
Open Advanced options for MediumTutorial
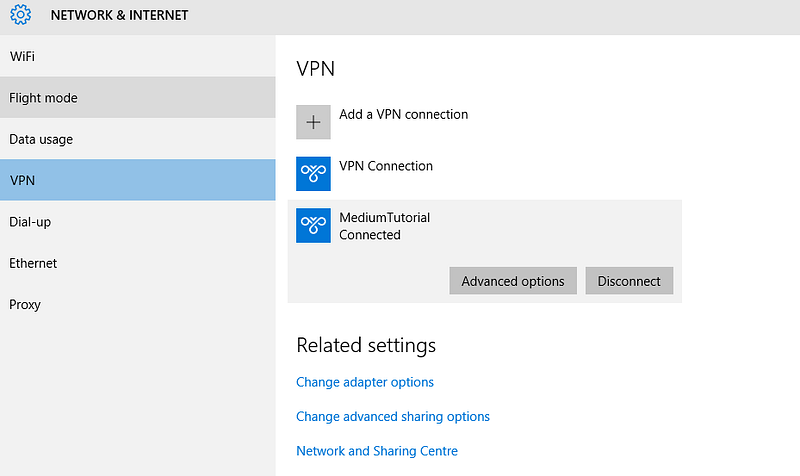[x=513, y=281]
